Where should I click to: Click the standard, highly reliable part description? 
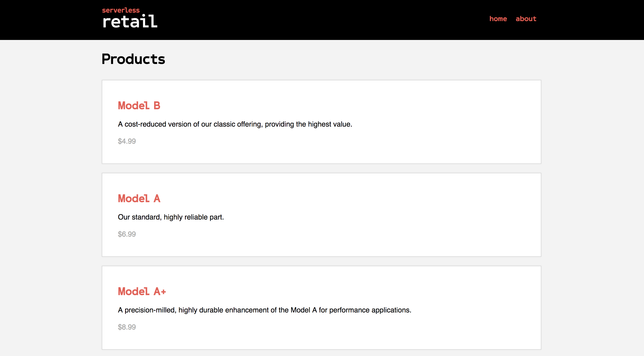tap(171, 217)
